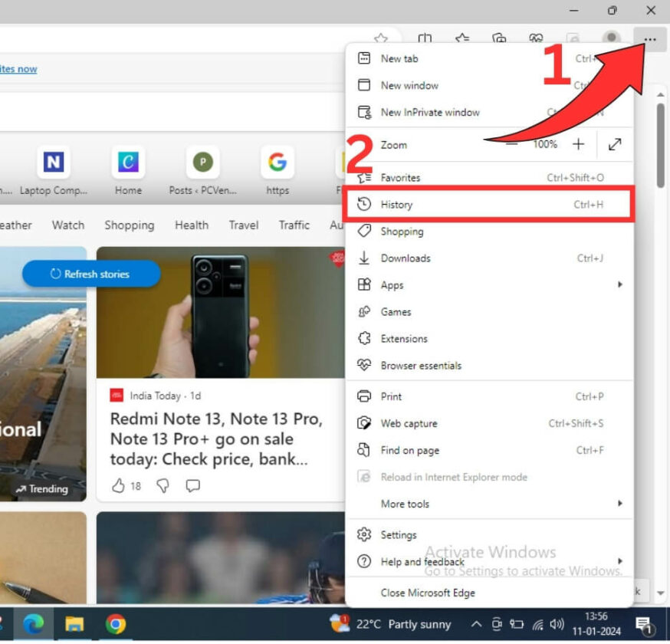Open Browser essentials heart toolbar icon
Screen dimensions: 670x644
coord(536,38)
